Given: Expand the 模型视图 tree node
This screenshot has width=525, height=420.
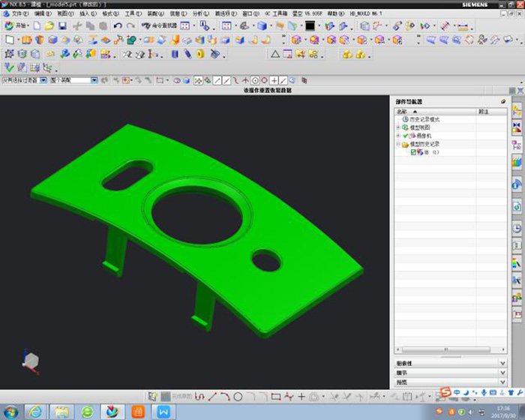Looking at the screenshot, I should coord(398,127).
